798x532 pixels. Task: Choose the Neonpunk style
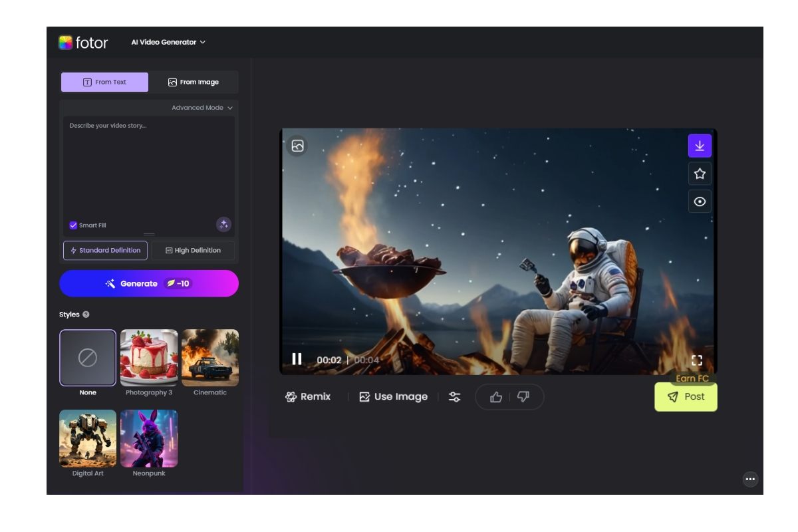tap(149, 438)
